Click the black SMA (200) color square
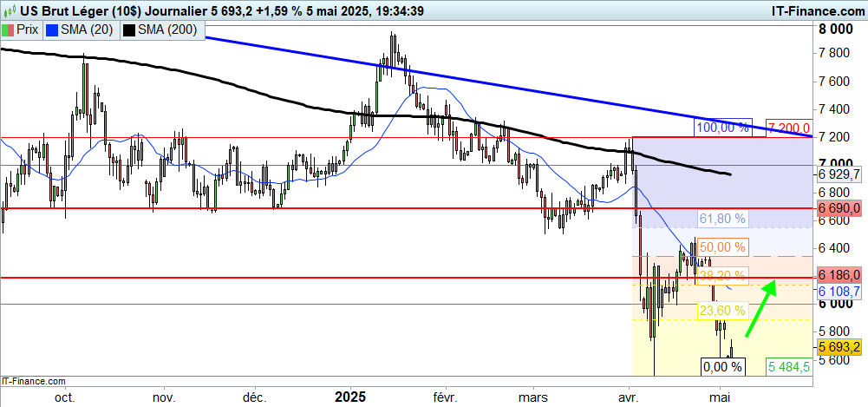This screenshot has width=868, height=407. (x=128, y=30)
